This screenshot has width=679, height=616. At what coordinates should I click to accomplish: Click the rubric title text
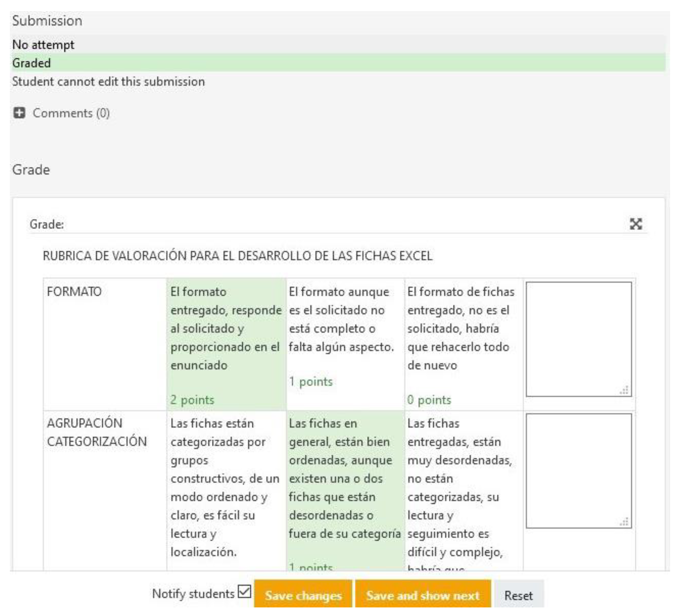click(237, 256)
